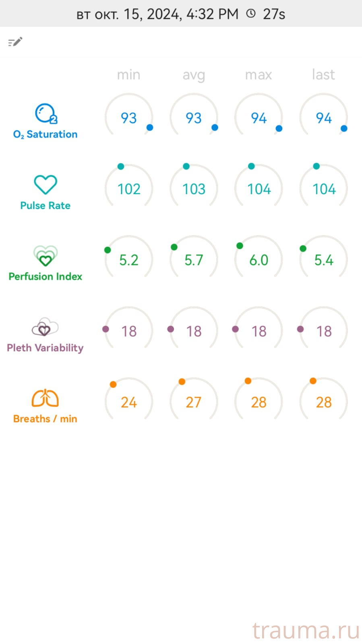This screenshot has width=362, height=644.
Task: Open the edit note pencil icon
Action: 15,42
